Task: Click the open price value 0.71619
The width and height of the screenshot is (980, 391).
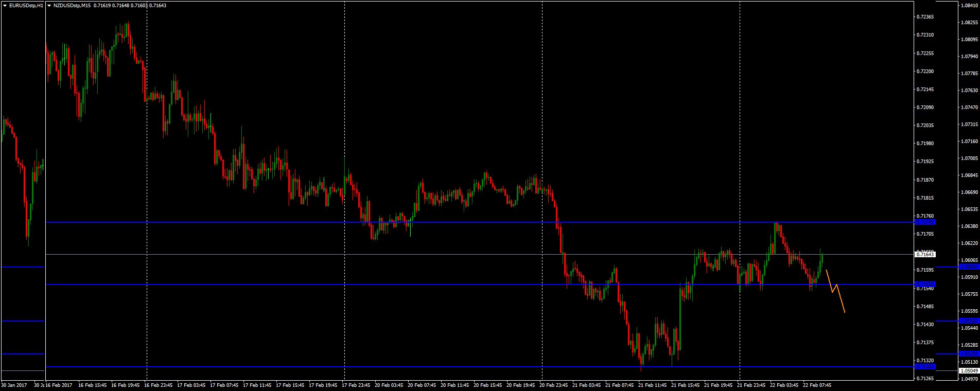Action: [x=102, y=5]
